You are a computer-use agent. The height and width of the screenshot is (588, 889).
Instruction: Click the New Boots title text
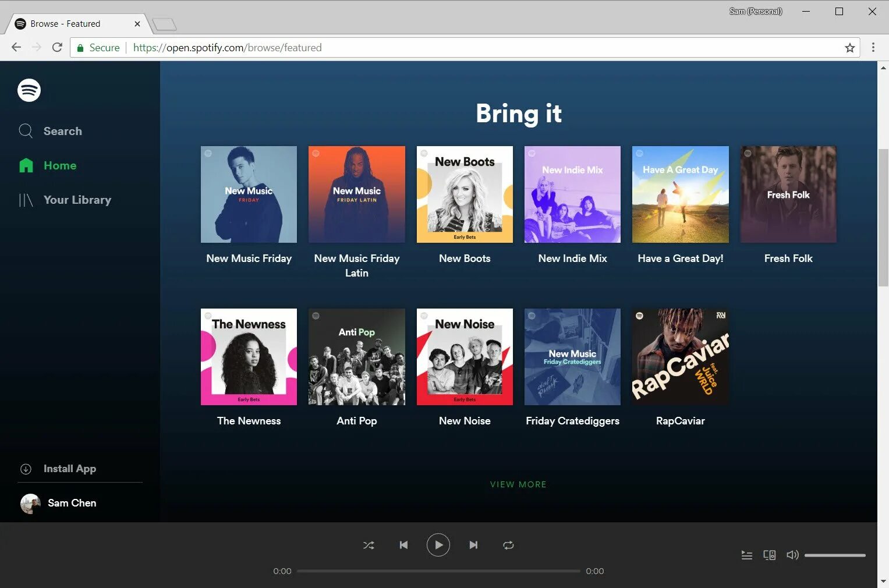(x=465, y=258)
